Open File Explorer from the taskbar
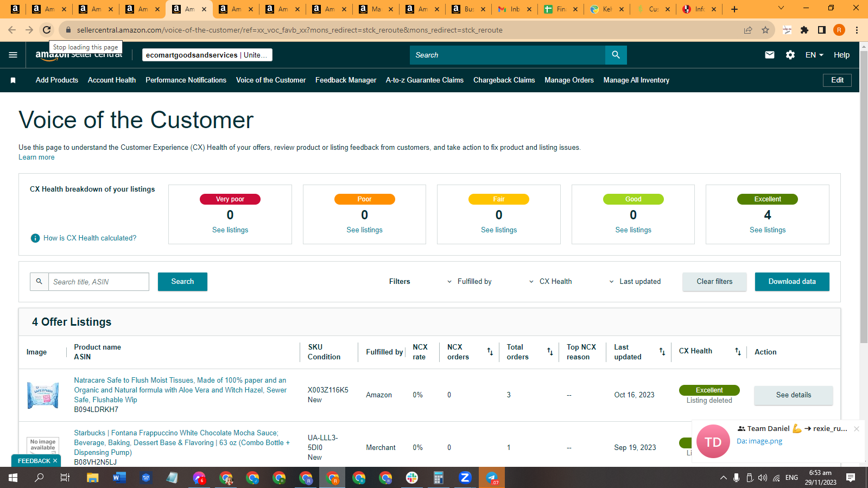868x488 pixels. click(93, 478)
